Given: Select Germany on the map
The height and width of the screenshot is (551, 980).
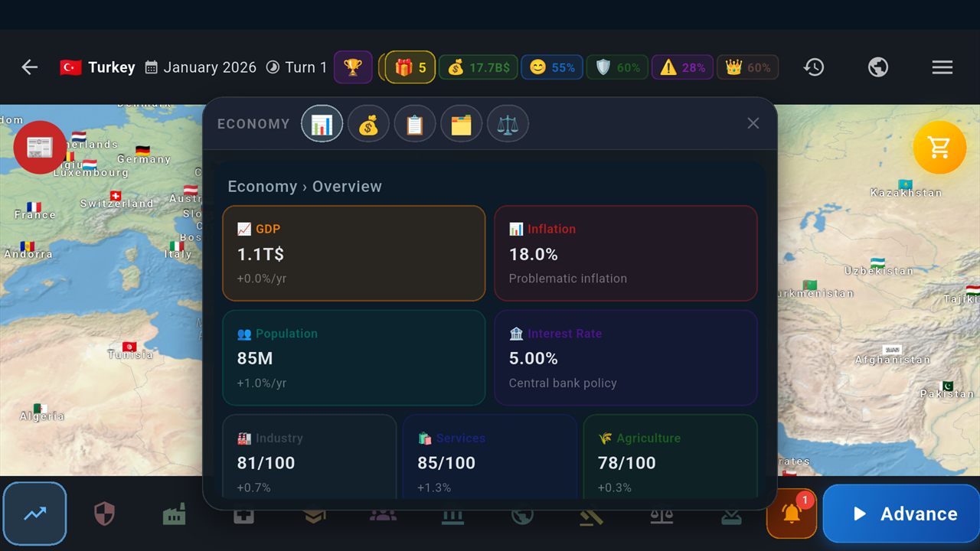Looking at the screenshot, I should tap(143, 155).
